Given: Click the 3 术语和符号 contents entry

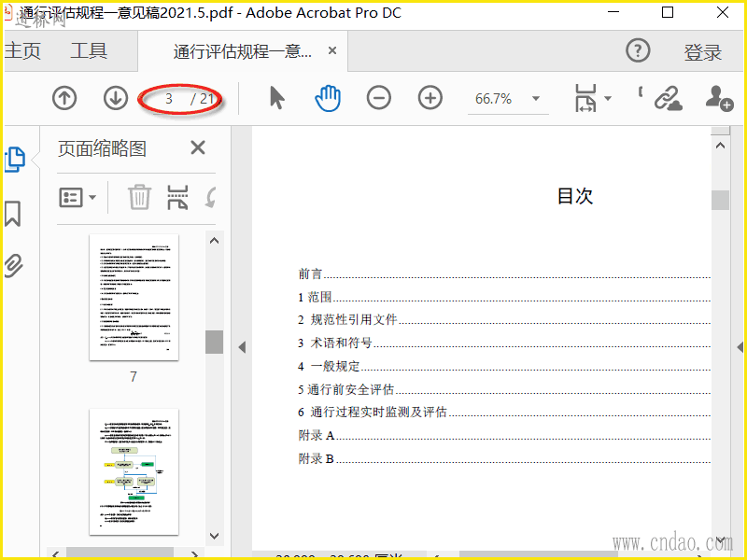Looking at the screenshot, I should tap(504, 343).
